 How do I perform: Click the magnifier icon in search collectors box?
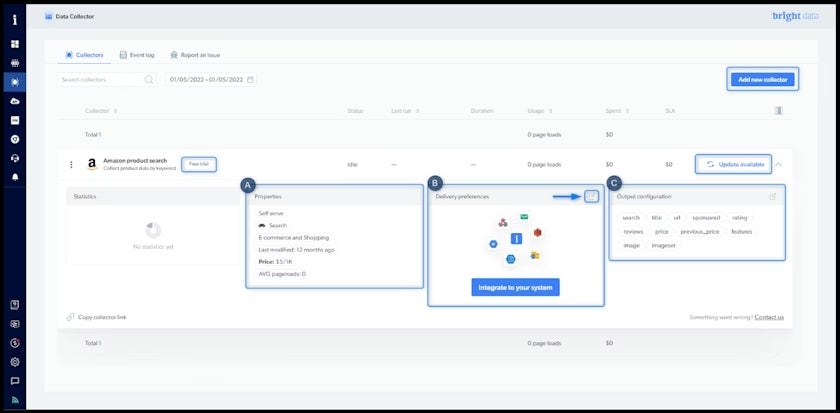[148, 79]
